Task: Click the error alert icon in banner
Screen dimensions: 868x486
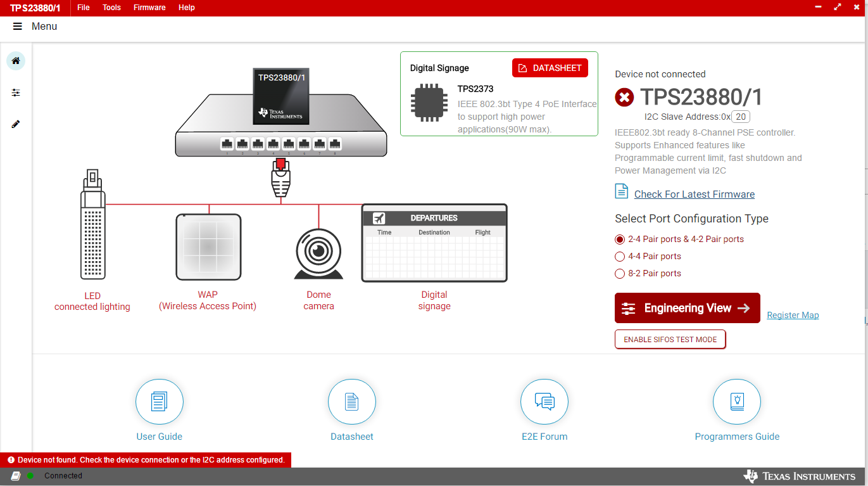Action: point(11,460)
